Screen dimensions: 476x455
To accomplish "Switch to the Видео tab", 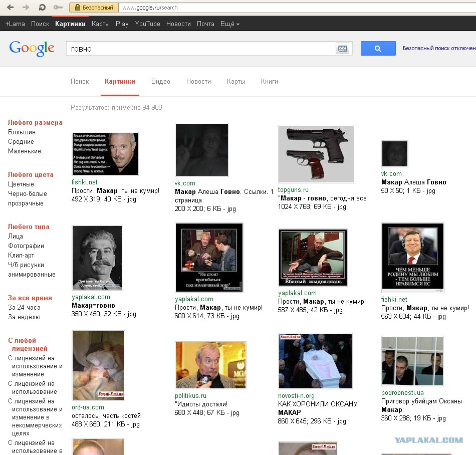I will (161, 81).
